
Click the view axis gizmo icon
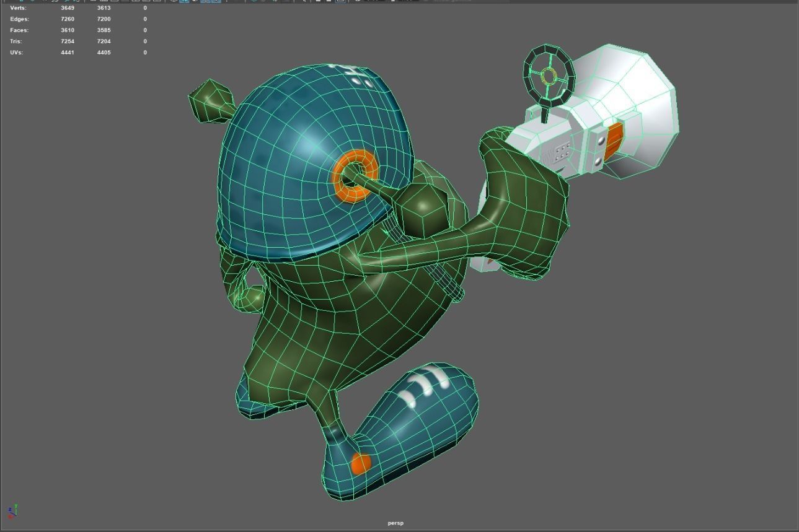pyautogui.click(x=12, y=511)
